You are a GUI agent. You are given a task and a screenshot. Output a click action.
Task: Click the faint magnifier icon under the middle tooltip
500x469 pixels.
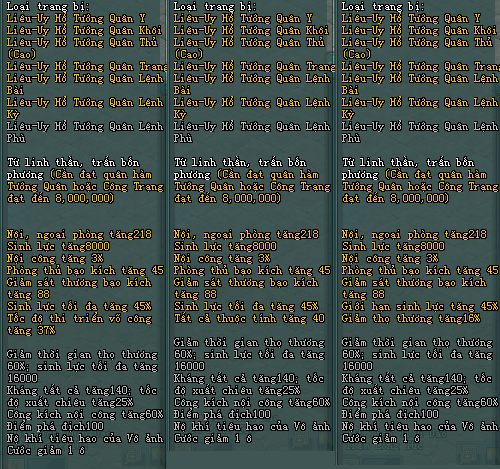301,439
